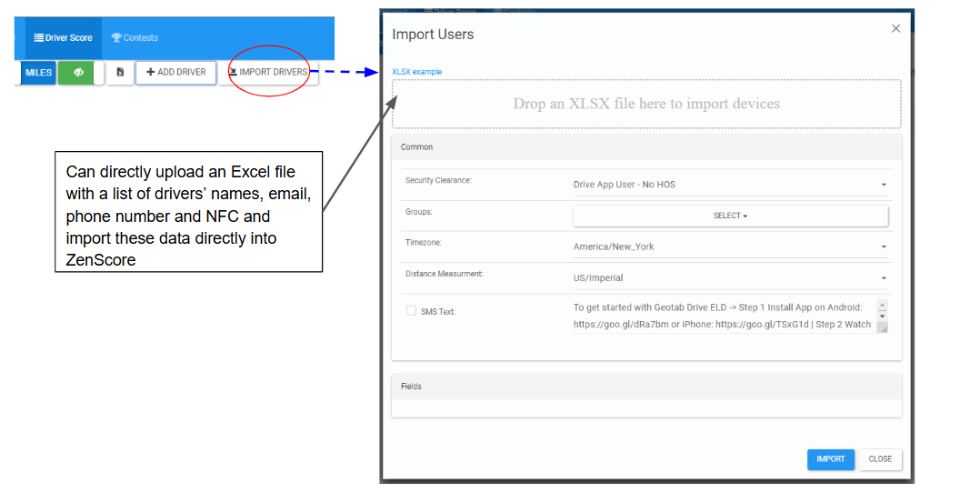This screenshot has width=980, height=493.
Task: Click the Security Clearance label
Action: tap(438, 180)
